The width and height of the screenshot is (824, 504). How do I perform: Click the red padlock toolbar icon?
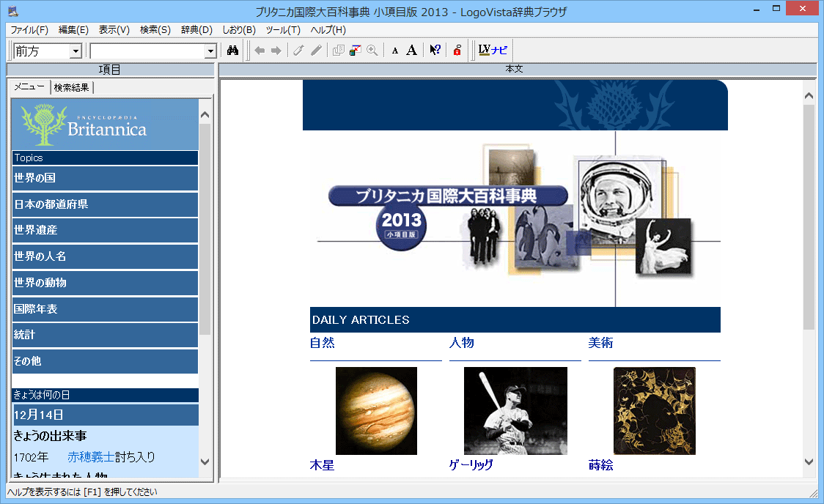coord(457,51)
